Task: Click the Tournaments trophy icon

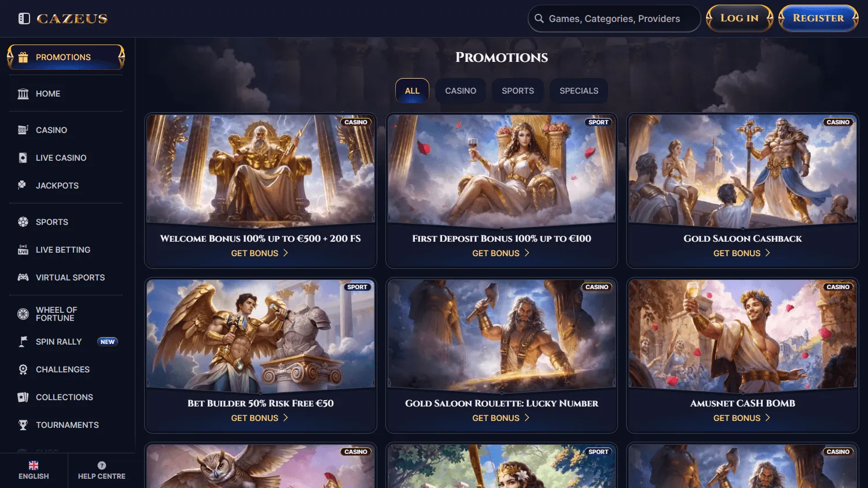Action: (23, 425)
